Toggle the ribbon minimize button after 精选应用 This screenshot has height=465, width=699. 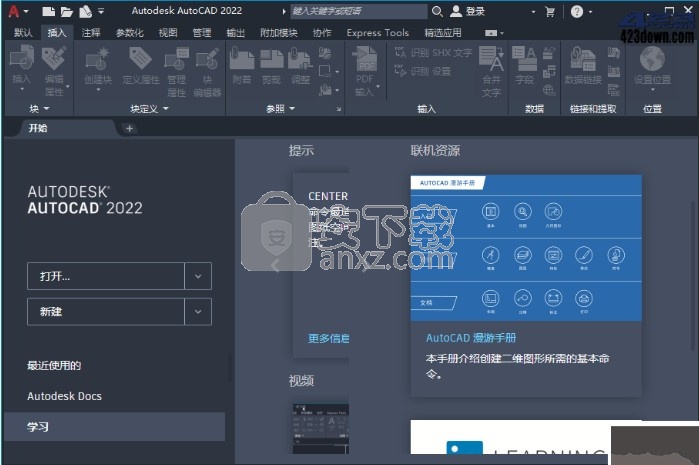491,33
